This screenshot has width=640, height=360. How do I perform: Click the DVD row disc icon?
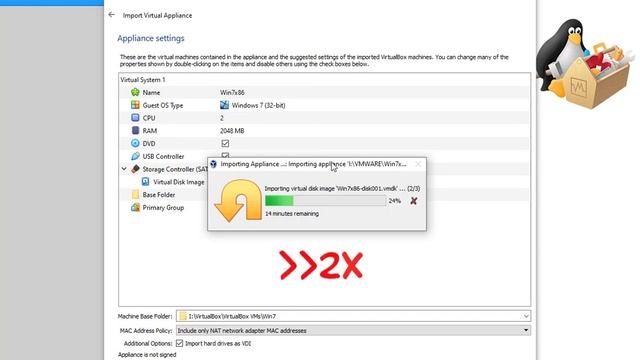[x=135, y=143]
